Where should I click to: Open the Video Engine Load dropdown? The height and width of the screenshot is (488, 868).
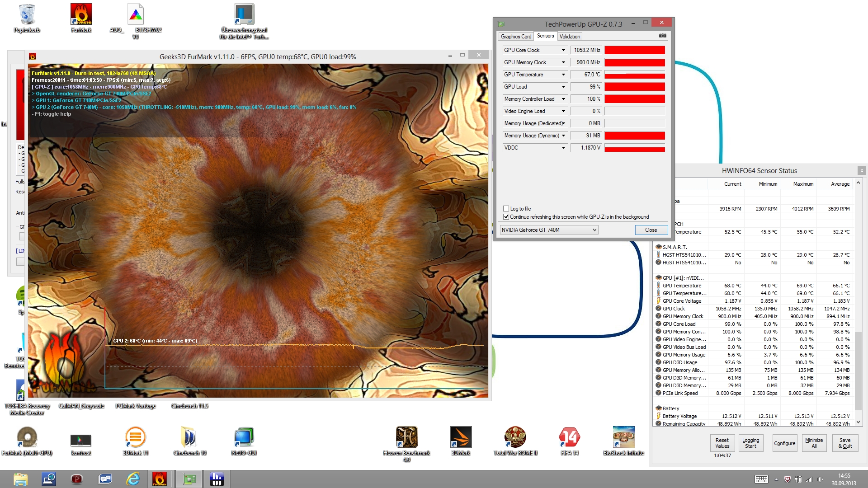[563, 111]
